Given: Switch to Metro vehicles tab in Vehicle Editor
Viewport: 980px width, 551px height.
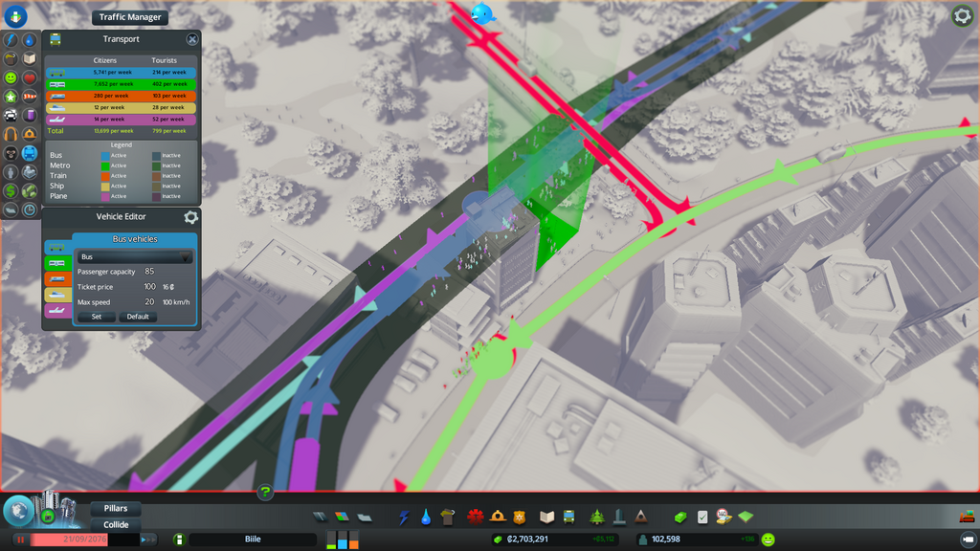Looking at the screenshot, I should click(x=56, y=263).
